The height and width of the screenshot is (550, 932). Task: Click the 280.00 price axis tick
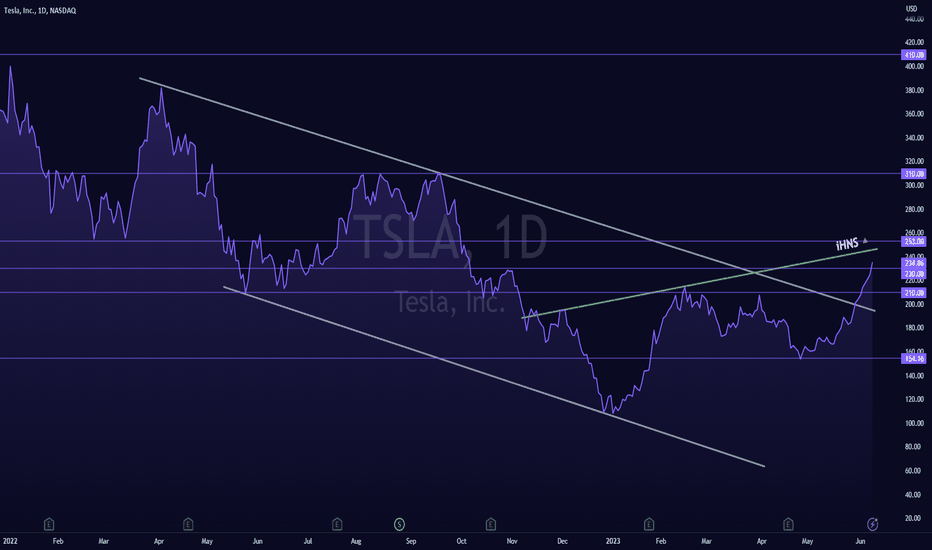[x=914, y=209]
